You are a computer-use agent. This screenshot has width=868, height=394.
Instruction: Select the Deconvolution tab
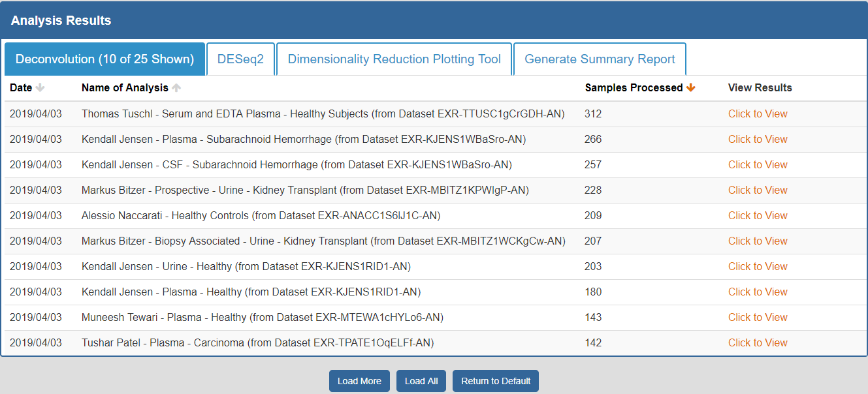[104, 59]
